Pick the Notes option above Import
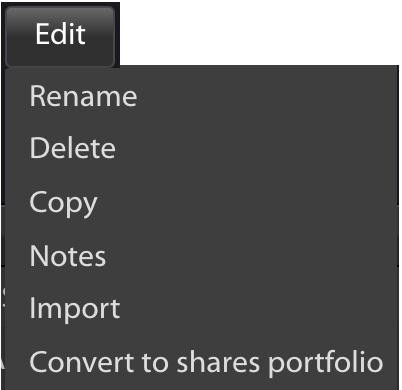The height and width of the screenshot is (390, 402). [x=202, y=256]
